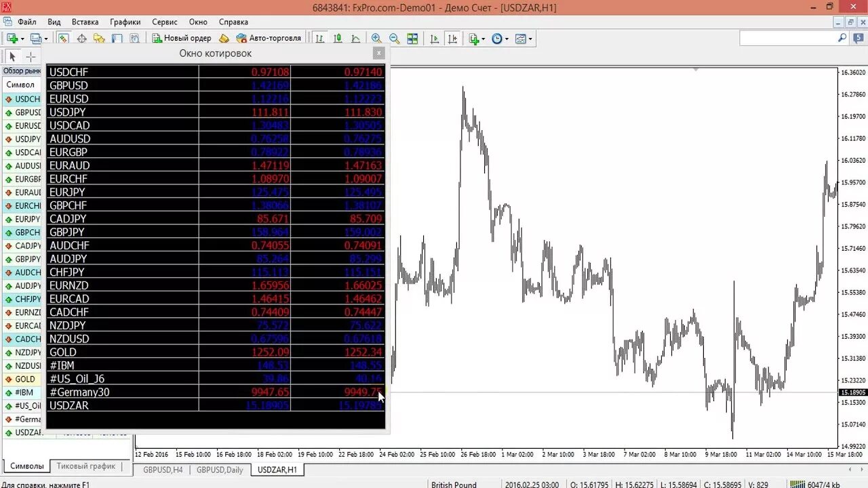Select #IBM in Market Watch list

[23, 392]
